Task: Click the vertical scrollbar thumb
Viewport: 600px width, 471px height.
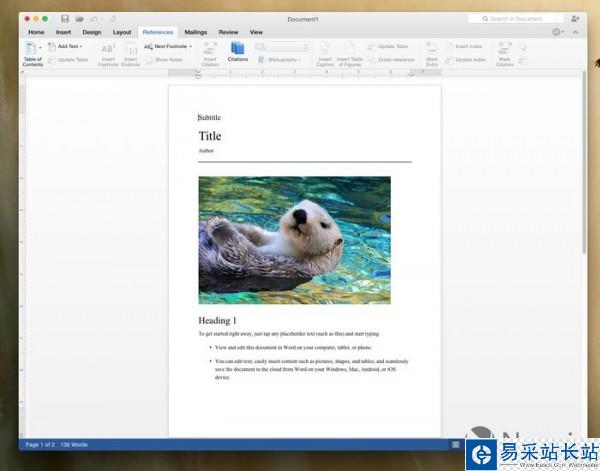Action: click(x=584, y=162)
